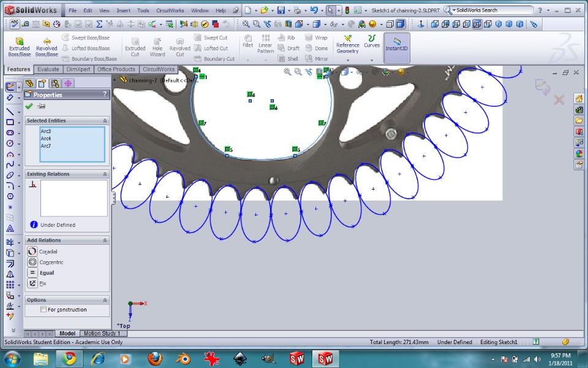Click Extruded Boss/Base feature button

coord(20,47)
